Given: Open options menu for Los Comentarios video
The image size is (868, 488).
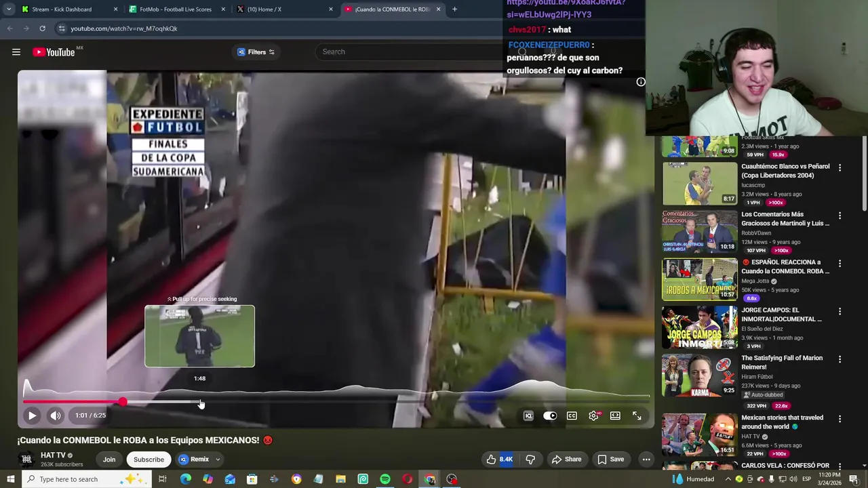Looking at the screenshot, I should click(x=840, y=216).
